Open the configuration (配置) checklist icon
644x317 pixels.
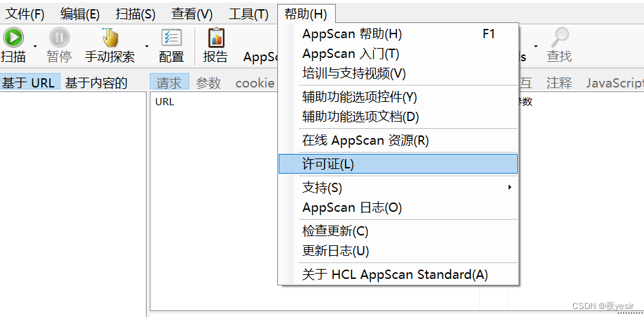tap(172, 37)
